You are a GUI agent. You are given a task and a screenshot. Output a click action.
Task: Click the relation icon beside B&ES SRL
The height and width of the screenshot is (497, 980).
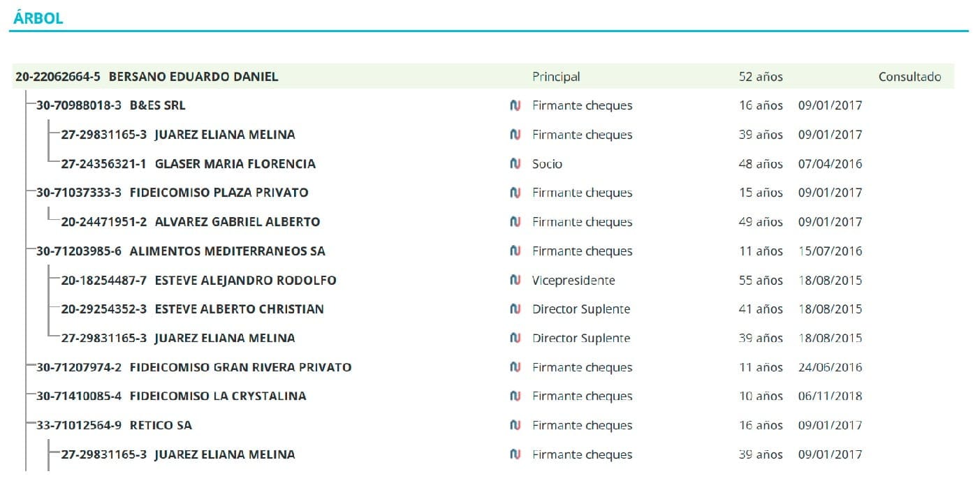click(x=515, y=106)
